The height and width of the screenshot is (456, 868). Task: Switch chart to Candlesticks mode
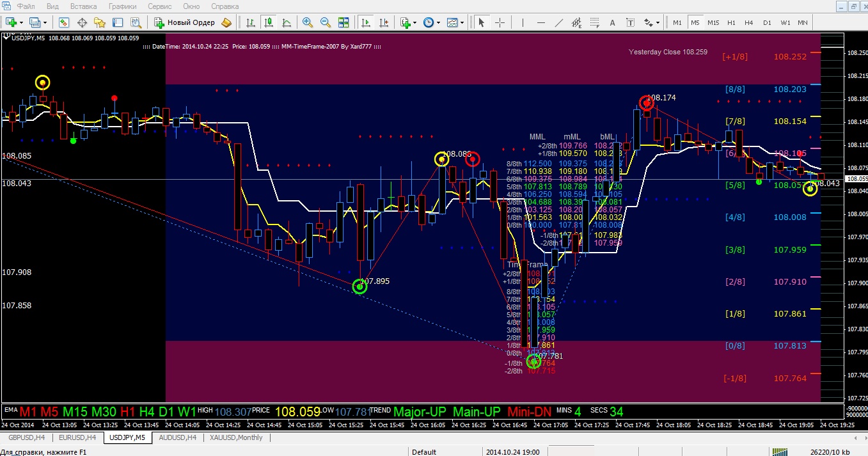coord(268,22)
